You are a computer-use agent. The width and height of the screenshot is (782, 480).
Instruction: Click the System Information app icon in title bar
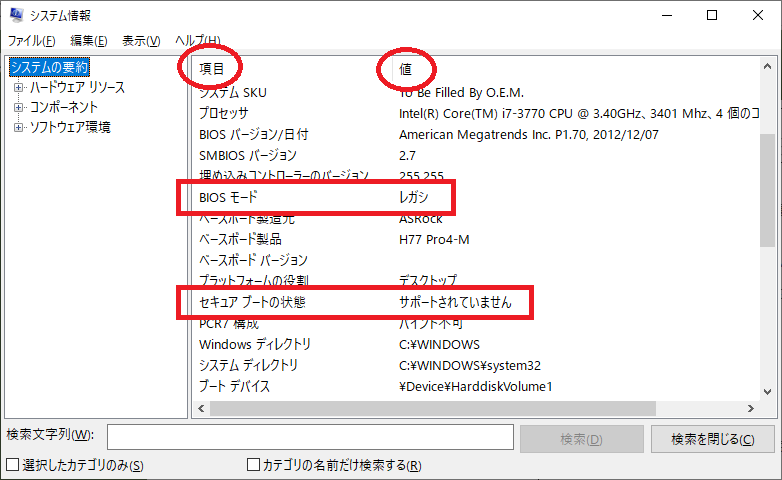pyautogui.click(x=17, y=15)
